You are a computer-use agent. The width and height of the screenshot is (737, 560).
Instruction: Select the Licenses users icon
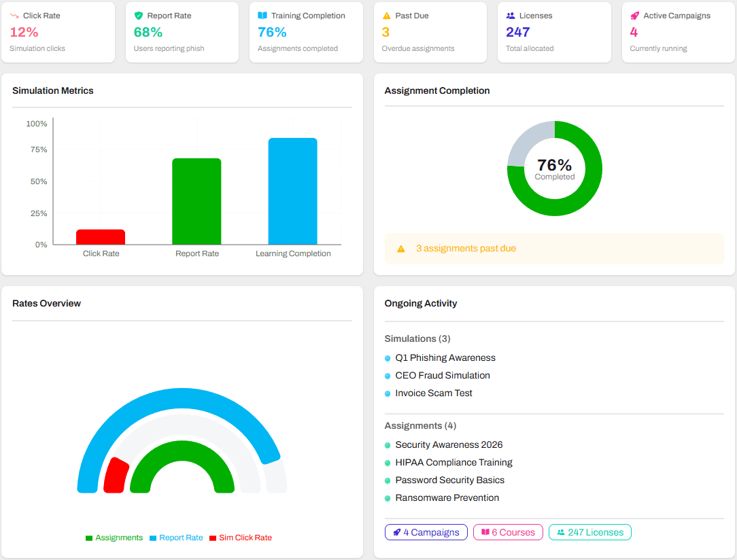[510, 15]
